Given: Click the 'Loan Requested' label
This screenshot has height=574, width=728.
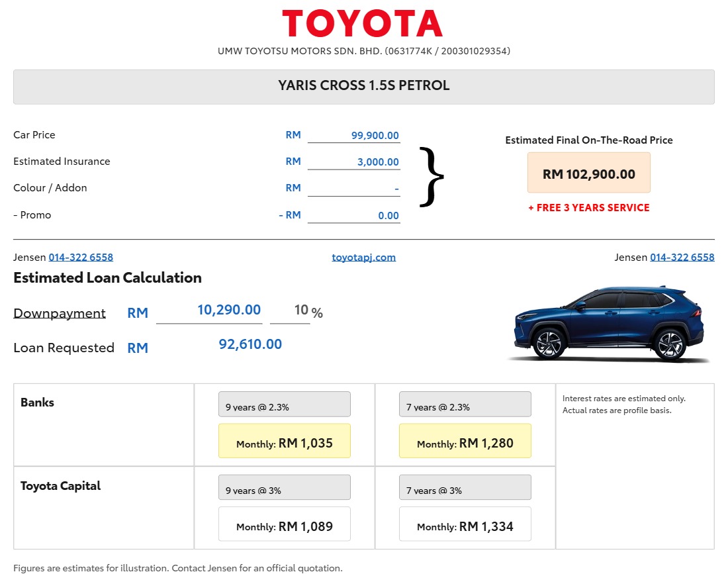Looking at the screenshot, I should point(64,348).
